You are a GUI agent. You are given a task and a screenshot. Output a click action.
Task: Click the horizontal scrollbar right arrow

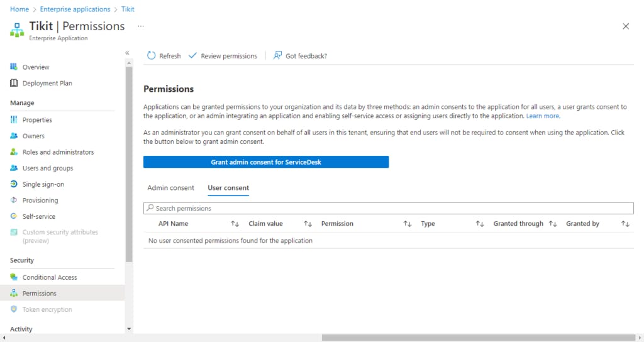click(x=640, y=338)
